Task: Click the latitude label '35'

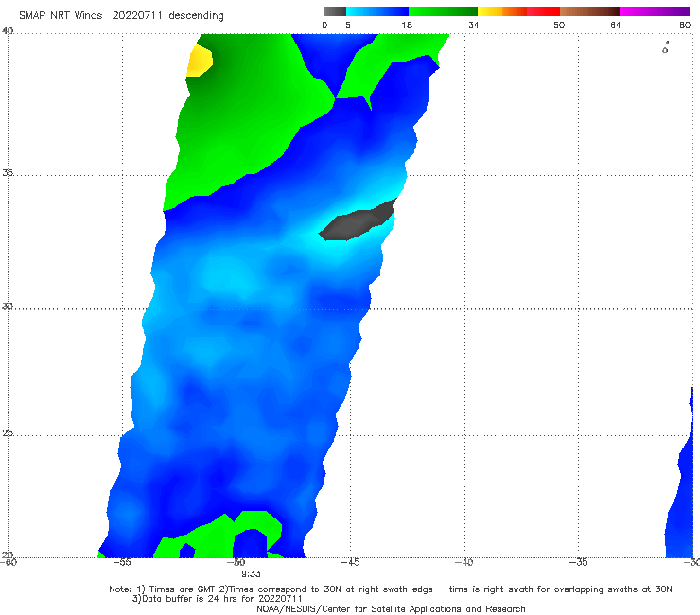Action: (x=8, y=172)
